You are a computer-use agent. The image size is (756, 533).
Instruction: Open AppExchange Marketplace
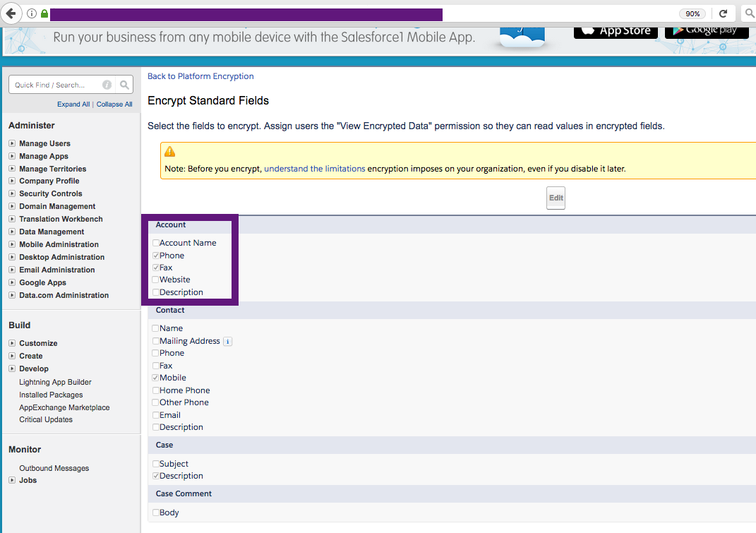pyautogui.click(x=65, y=407)
